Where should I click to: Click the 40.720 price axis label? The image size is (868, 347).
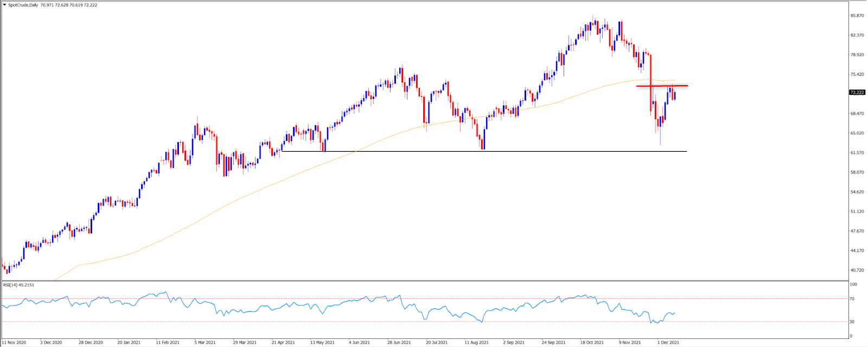(857, 270)
